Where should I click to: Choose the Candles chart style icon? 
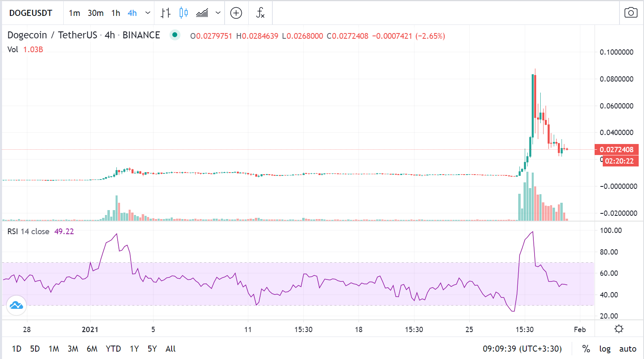tap(184, 13)
